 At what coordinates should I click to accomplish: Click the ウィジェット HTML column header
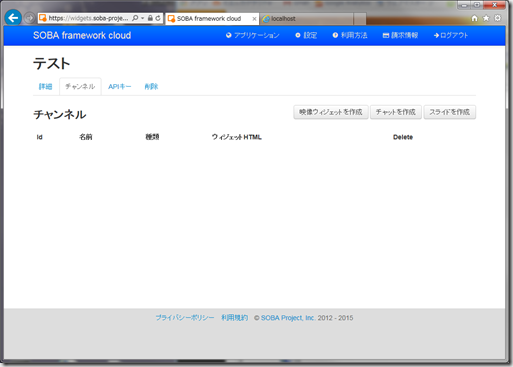(x=237, y=137)
